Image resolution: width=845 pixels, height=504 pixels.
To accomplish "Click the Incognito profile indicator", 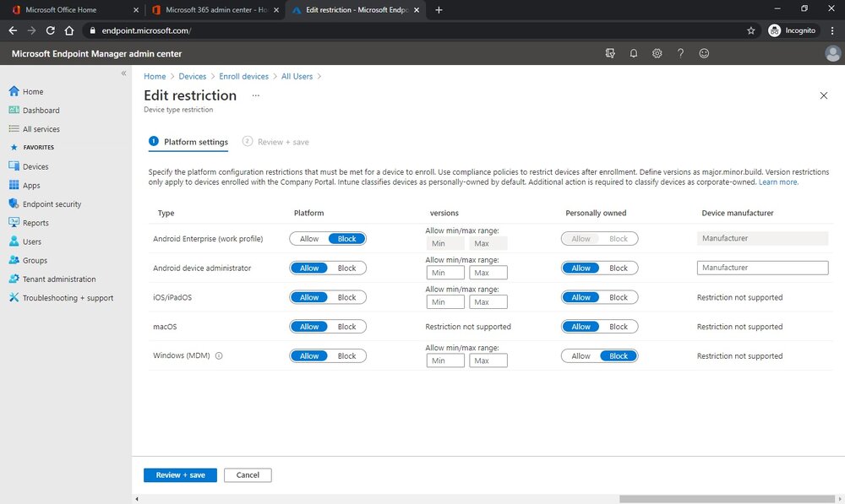I will tap(793, 30).
